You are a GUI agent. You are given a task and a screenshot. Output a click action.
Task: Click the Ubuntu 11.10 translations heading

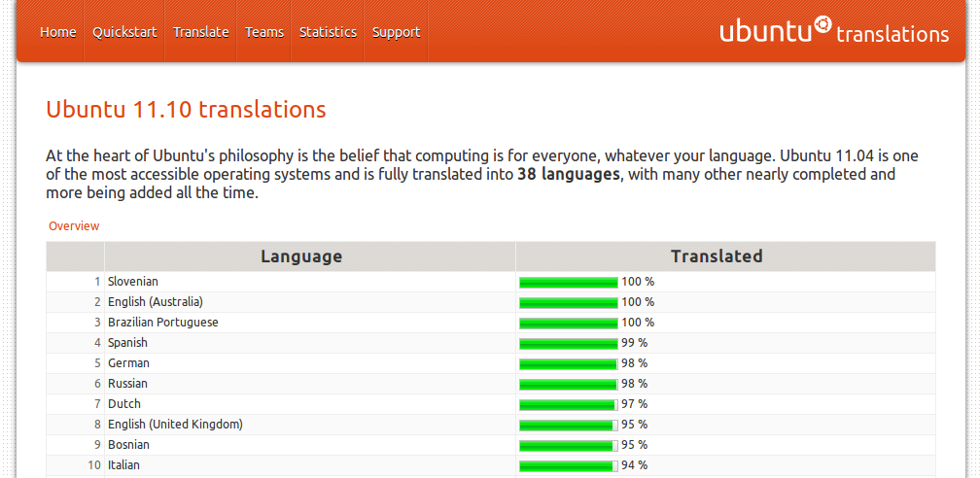[187, 110]
